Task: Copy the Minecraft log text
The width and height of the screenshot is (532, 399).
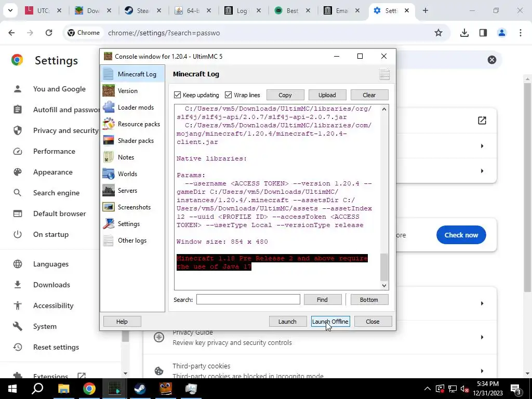Action: click(285, 95)
